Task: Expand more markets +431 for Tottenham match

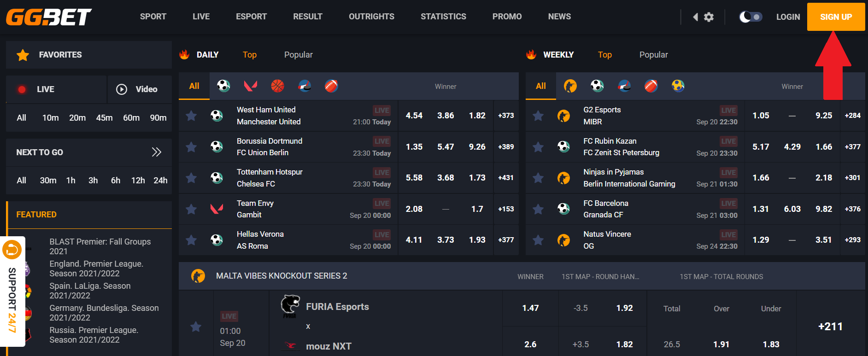Action: pos(506,178)
